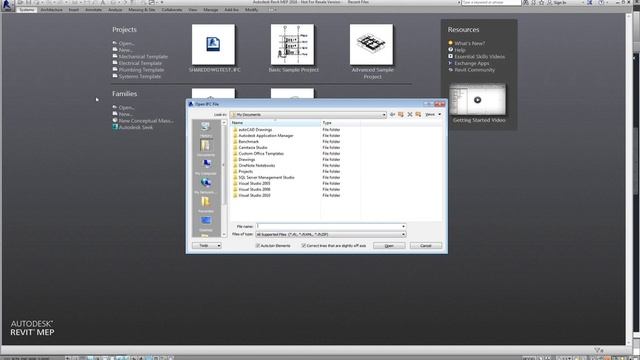Select the Autodesk Application Manager folder
Screen dimensions: 640x360
click(x=266, y=136)
